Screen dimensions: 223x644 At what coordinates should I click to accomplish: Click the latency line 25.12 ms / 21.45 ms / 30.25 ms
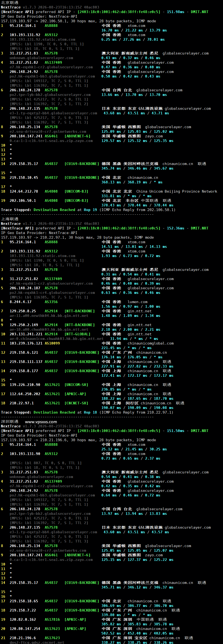click(x=134, y=449)
